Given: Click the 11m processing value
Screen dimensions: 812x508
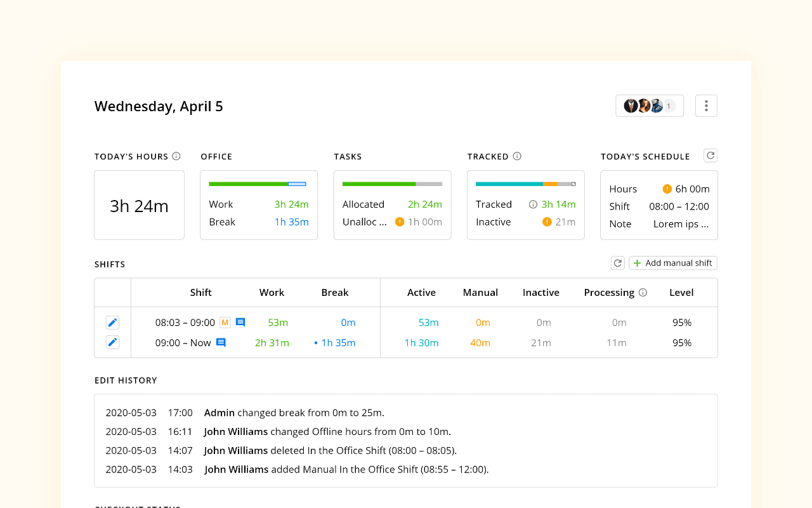Looking at the screenshot, I should [617, 343].
